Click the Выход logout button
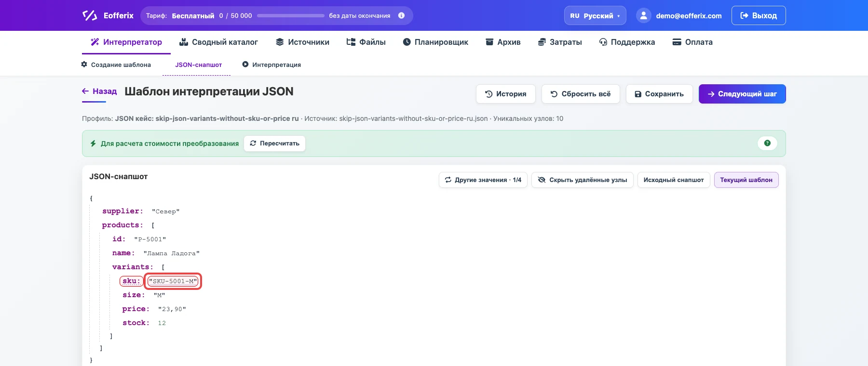868x366 pixels. click(759, 15)
